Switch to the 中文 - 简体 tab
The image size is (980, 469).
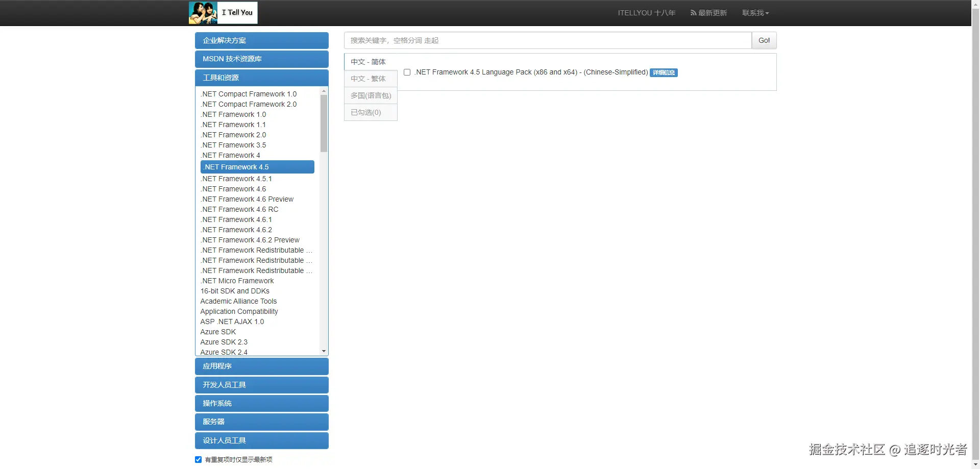[371, 62]
